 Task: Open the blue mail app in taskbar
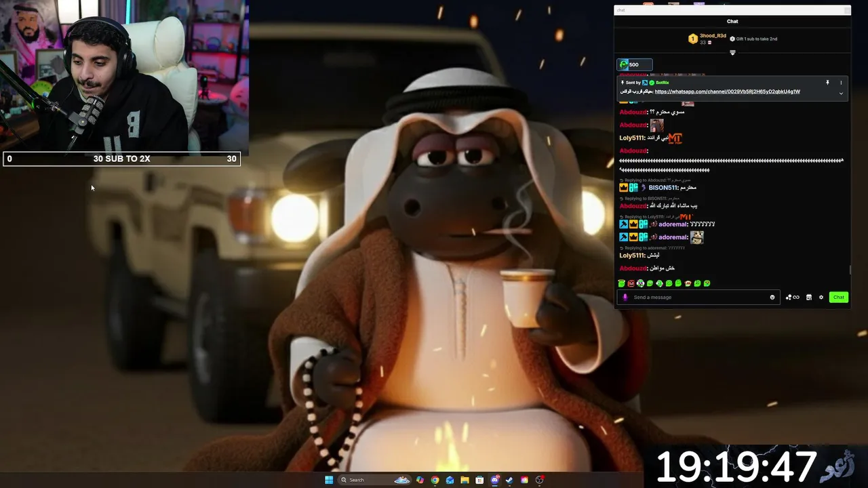[x=450, y=480]
